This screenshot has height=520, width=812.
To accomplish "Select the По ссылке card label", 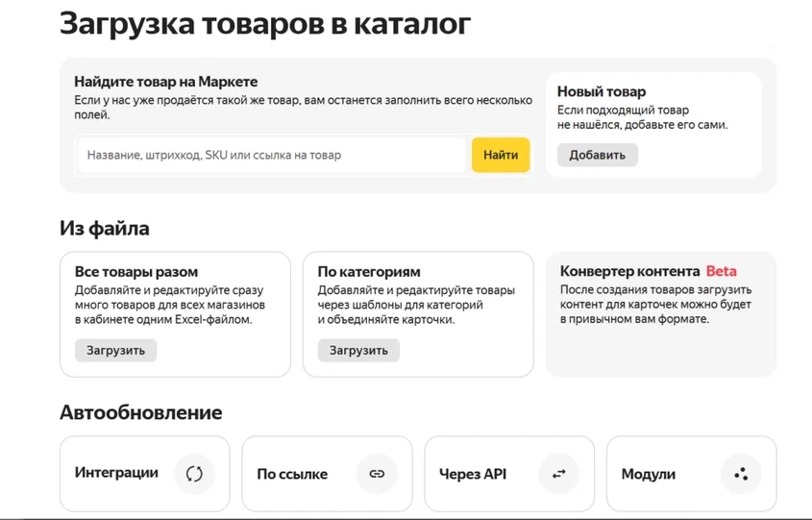I will [292, 474].
